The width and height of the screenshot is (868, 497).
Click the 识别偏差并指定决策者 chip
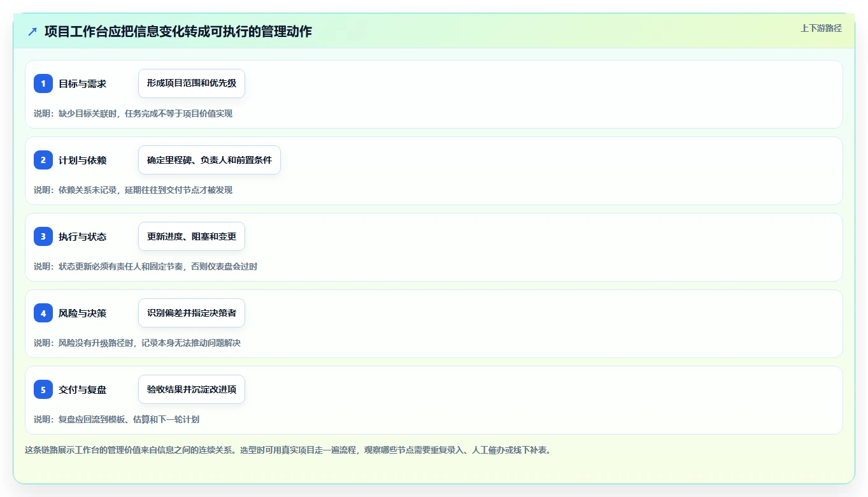tap(192, 313)
